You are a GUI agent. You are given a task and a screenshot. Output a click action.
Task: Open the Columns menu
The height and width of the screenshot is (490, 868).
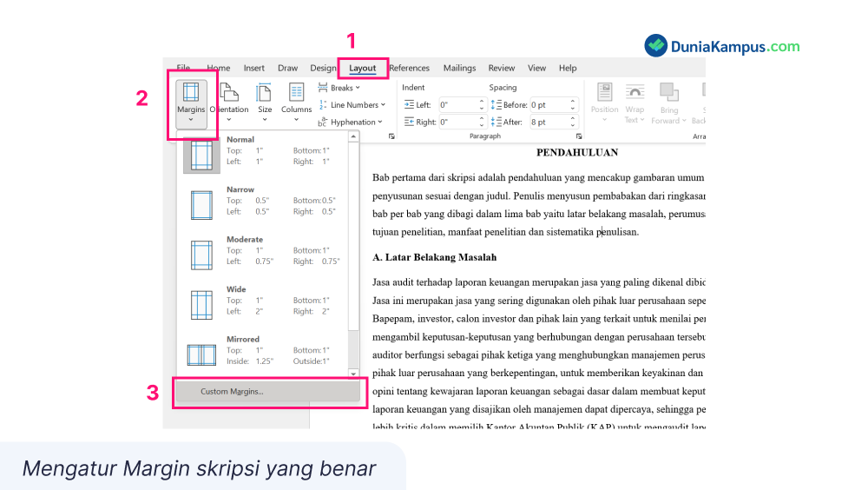pos(296,103)
